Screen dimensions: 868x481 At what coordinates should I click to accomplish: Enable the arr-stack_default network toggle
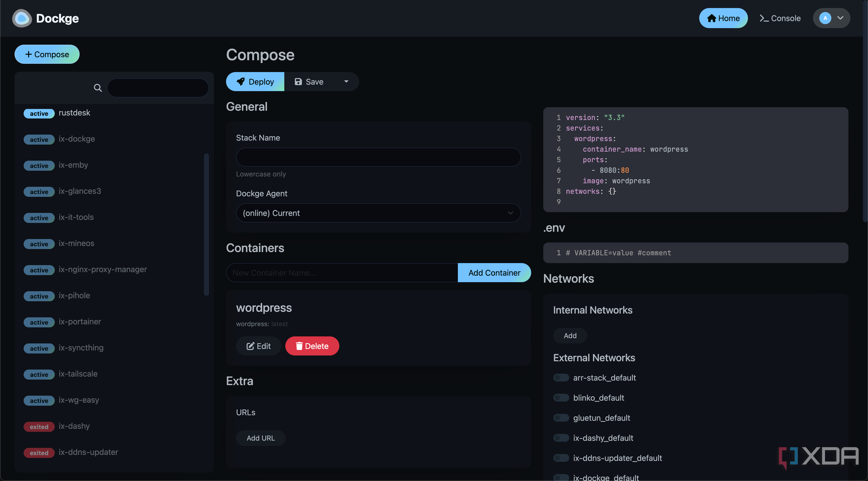(561, 378)
